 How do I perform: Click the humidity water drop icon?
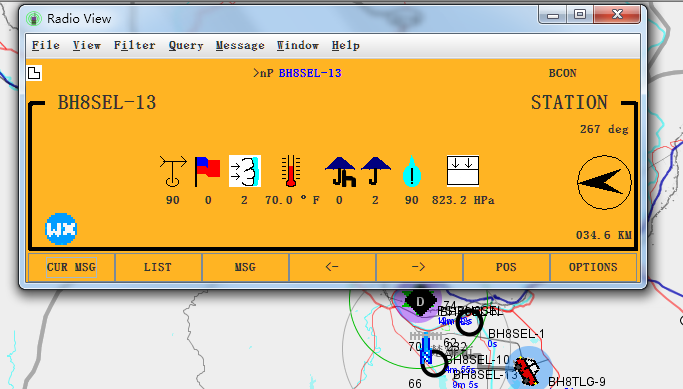(x=412, y=171)
